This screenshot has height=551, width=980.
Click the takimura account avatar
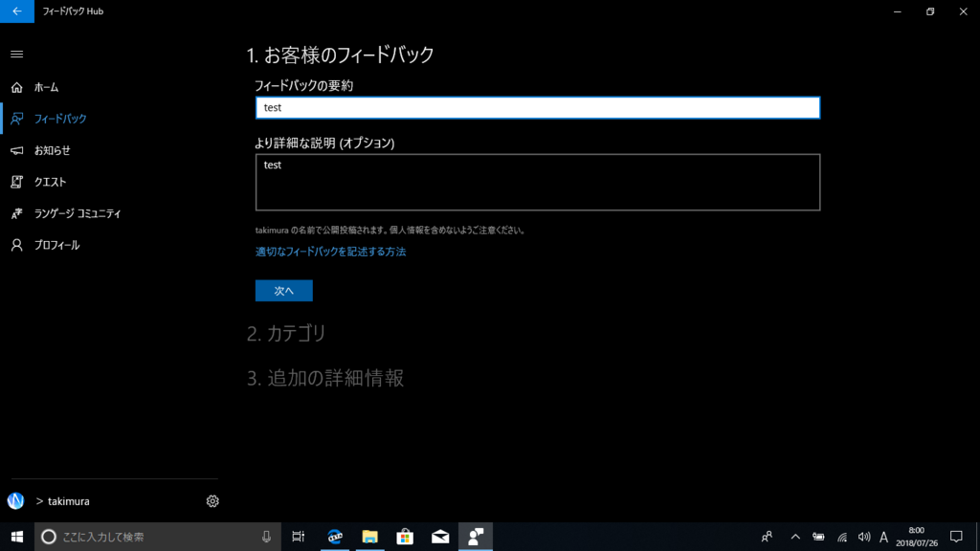tap(15, 500)
